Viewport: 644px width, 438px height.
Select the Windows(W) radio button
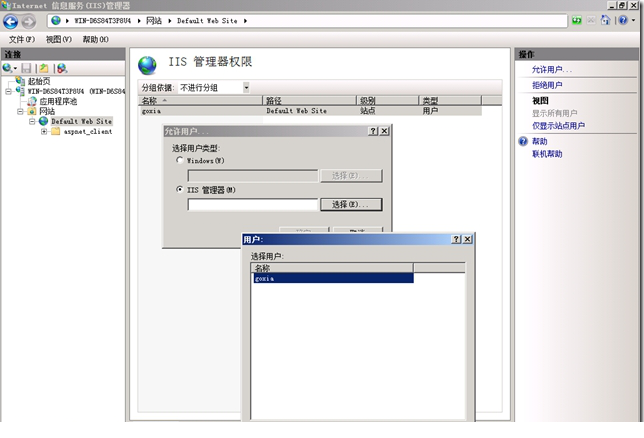pyautogui.click(x=179, y=160)
